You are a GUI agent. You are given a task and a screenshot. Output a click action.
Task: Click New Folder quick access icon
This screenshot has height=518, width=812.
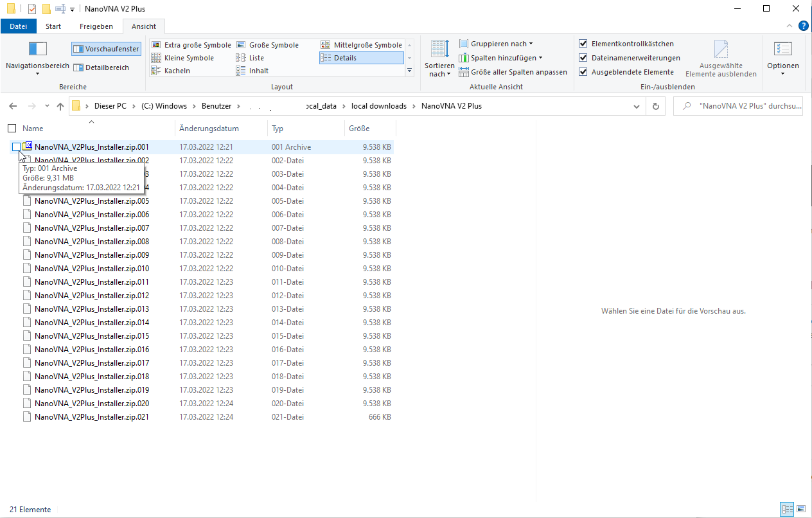click(x=46, y=8)
